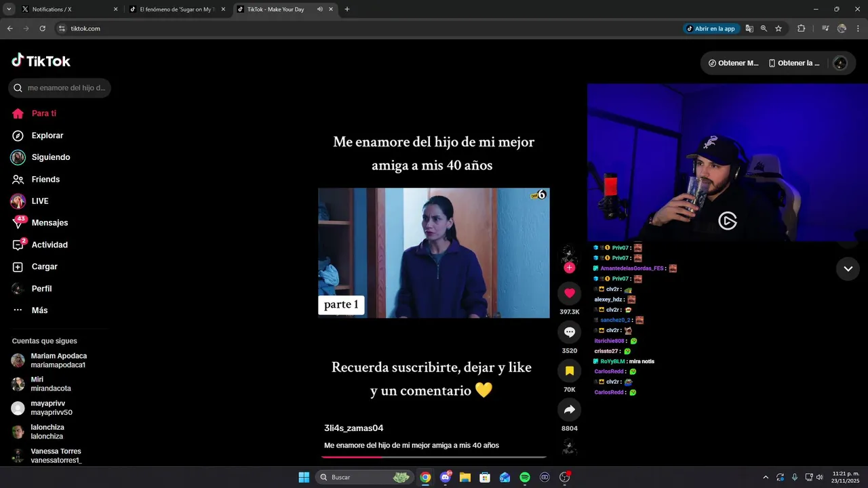Screen dimensions: 868x488
Task: Open the TikTok profile avatar menu
Action: click(840, 63)
